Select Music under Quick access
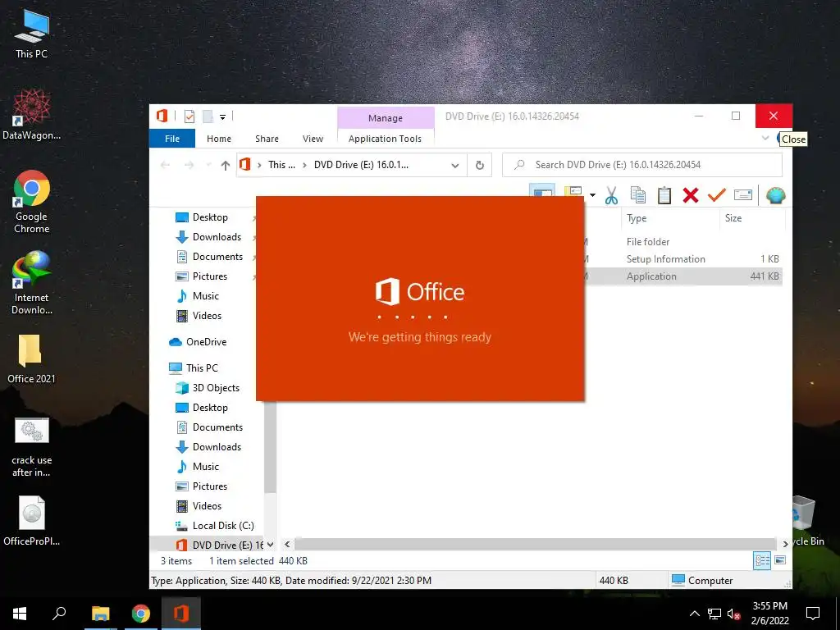The height and width of the screenshot is (630, 840). tap(205, 295)
